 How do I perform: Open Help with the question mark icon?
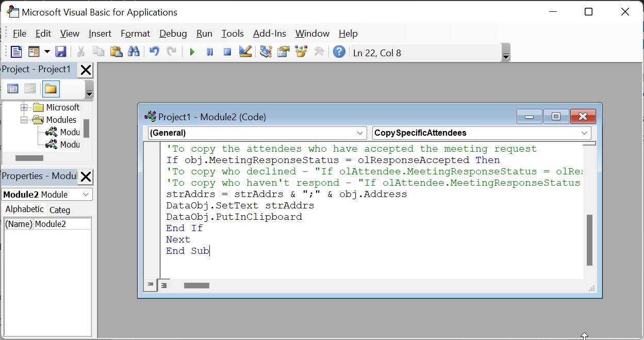(339, 52)
